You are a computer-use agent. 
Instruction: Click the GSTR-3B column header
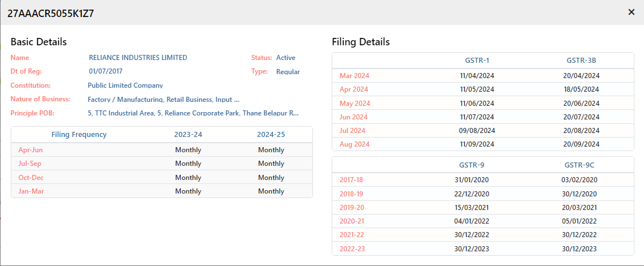click(x=581, y=61)
